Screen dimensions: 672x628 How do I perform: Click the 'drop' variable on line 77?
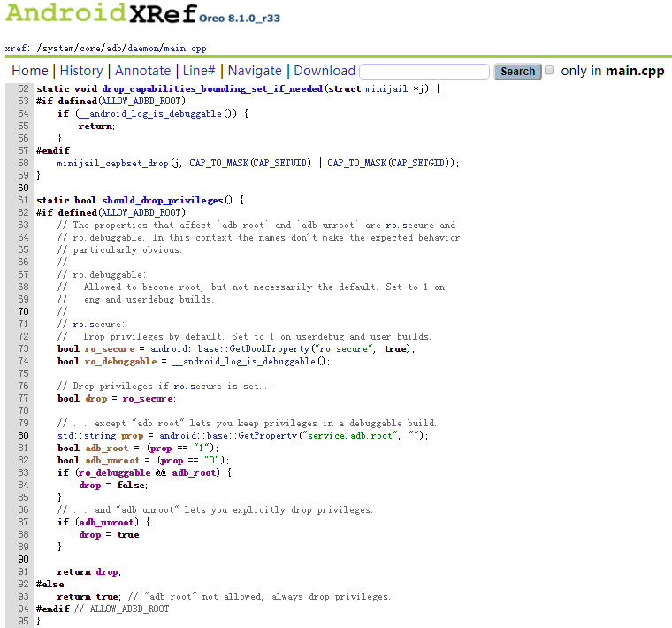click(96, 399)
